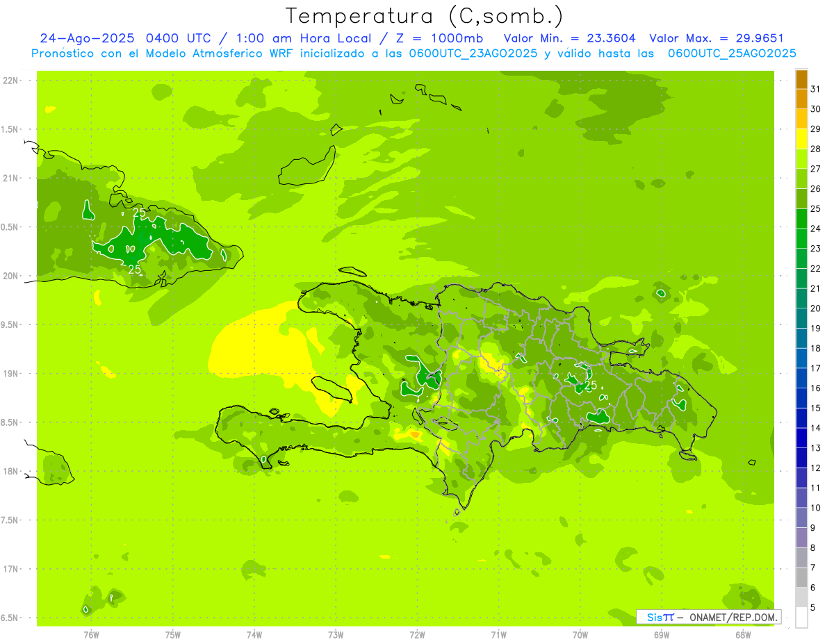This screenshot has height=644, width=834.
Task: Pick the purple color bar segment between 9 and 10
Action: coord(801,518)
